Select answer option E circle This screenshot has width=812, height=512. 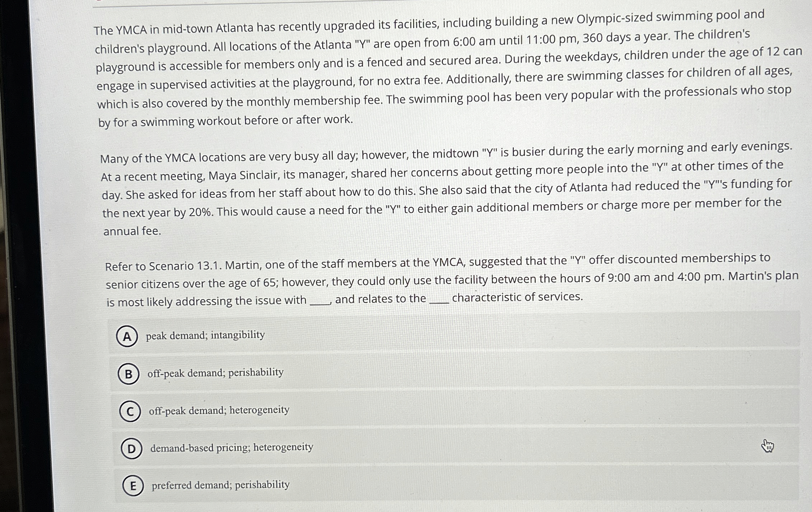[133, 485]
